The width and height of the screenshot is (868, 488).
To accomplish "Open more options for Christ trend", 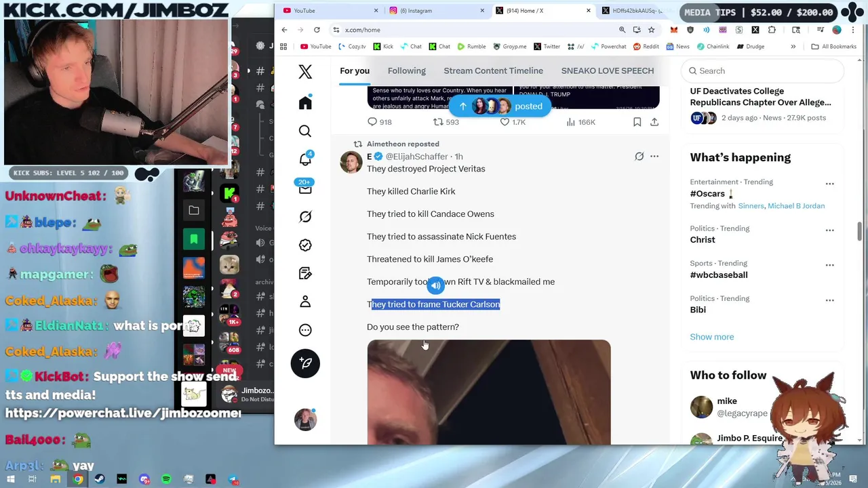I will coord(829,230).
